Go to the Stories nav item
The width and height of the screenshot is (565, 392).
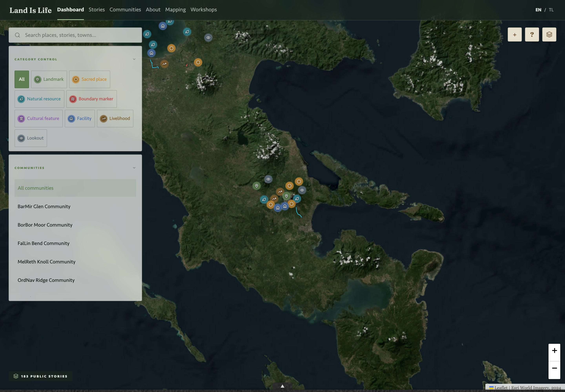pos(97,10)
